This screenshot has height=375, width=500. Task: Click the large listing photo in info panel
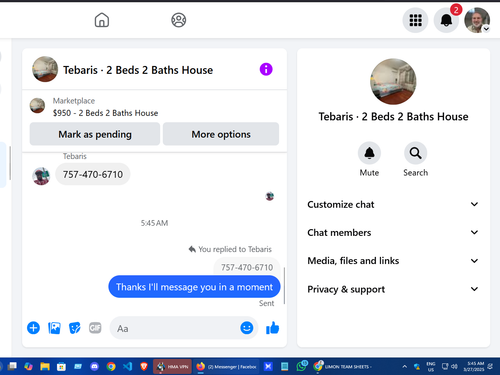tap(393, 82)
